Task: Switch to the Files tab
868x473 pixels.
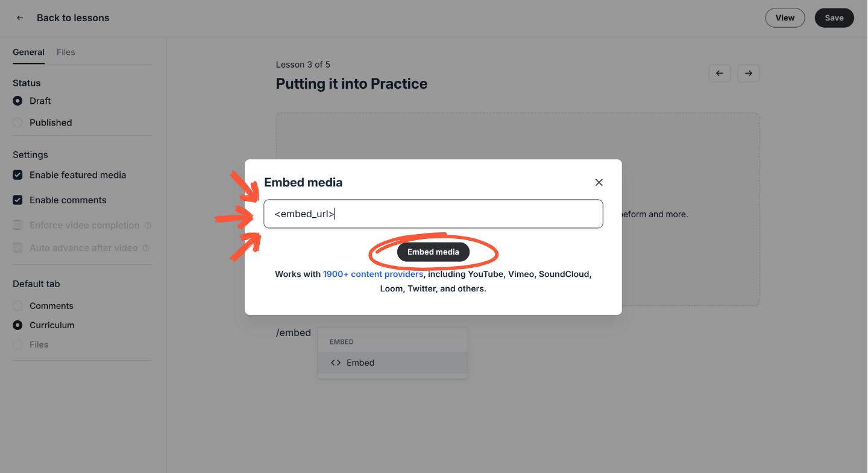Action: [66, 52]
